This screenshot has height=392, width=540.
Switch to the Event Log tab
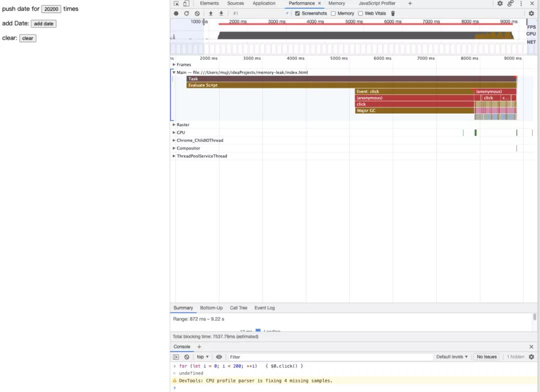click(x=264, y=308)
